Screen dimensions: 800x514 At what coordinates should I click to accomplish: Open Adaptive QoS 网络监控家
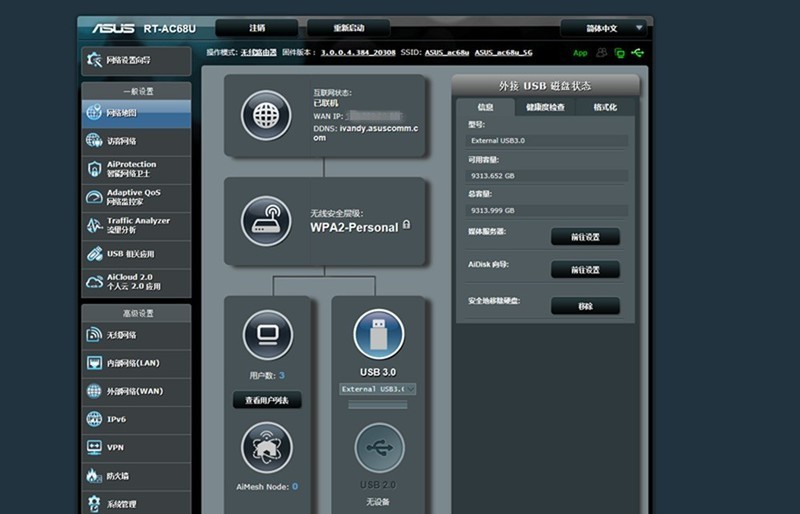[136, 197]
